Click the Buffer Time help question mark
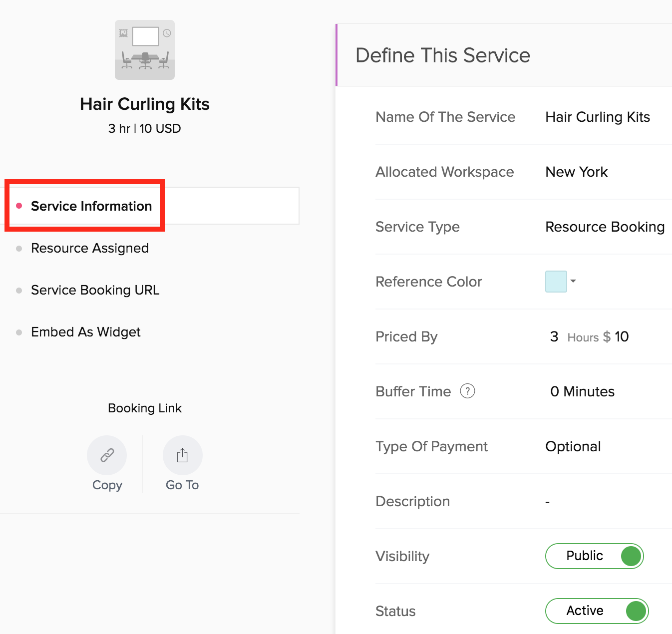672x634 pixels. [467, 391]
